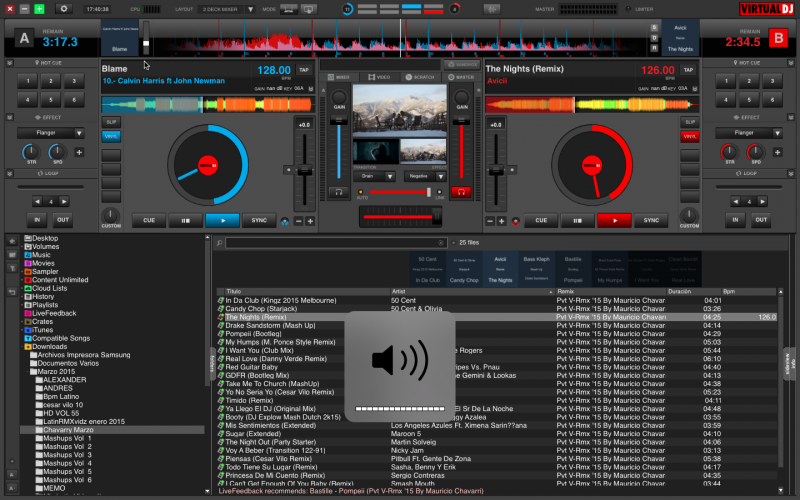Screen dimensions: 800x500
Task: Click the search magnifier icon
Action: click(x=219, y=243)
